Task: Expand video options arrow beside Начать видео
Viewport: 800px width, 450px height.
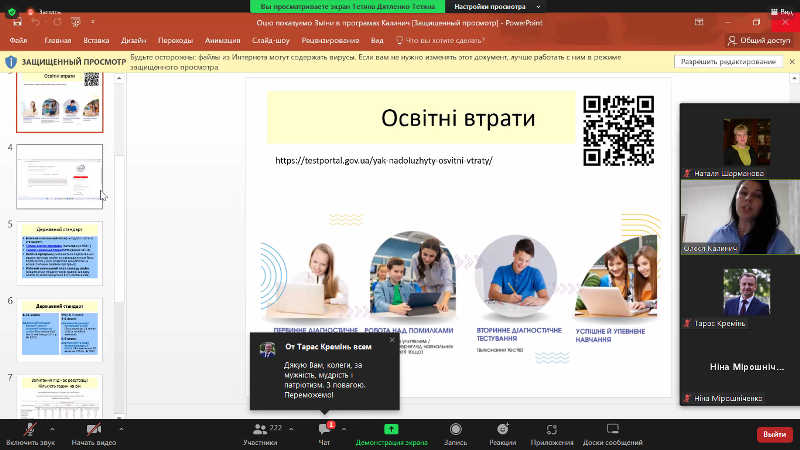Action: click(x=121, y=429)
